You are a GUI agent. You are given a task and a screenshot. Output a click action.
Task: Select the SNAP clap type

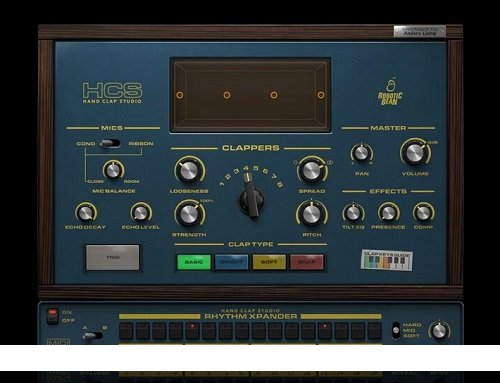tap(307, 262)
